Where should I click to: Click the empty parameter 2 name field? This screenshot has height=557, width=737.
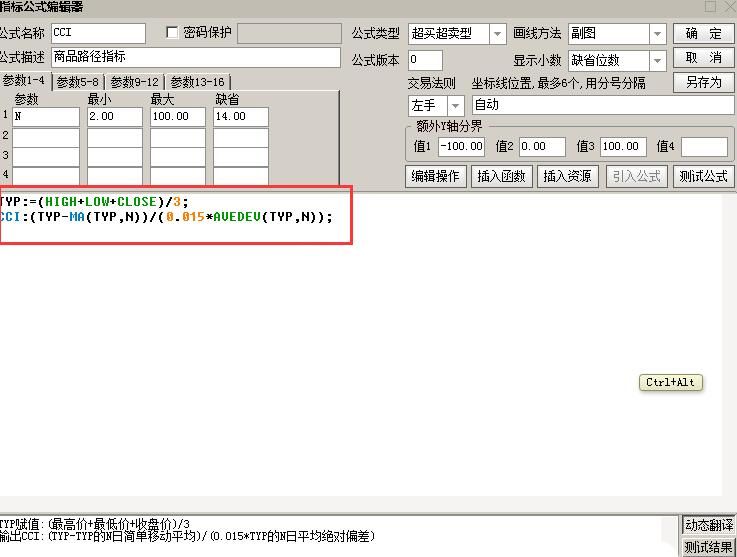pyautogui.click(x=46, y=137)
